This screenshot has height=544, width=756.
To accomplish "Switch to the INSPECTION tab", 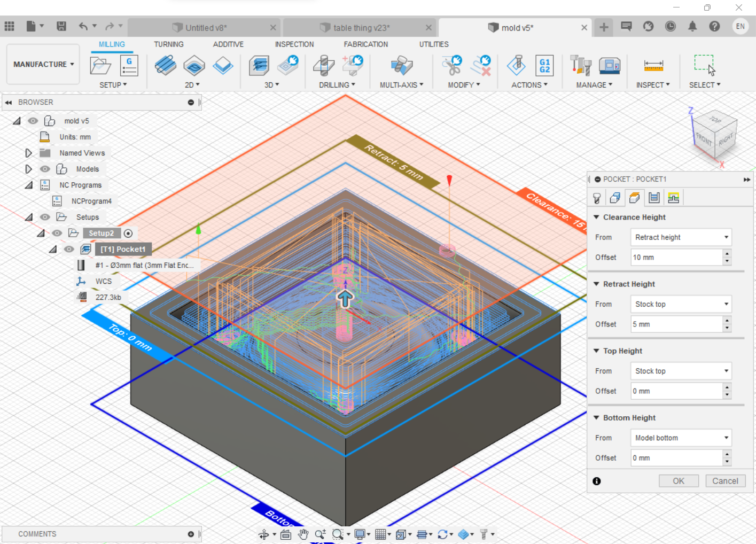I will point(294,44).
